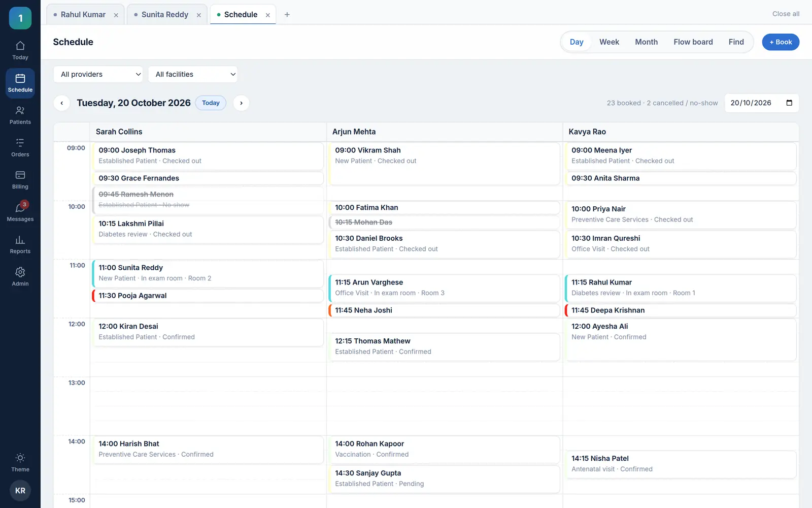The height and width of the screenshot is (508, 812).
Task: Open the no-show 09:45 Ramesh Menon appointment
Action: pos(208,200)
